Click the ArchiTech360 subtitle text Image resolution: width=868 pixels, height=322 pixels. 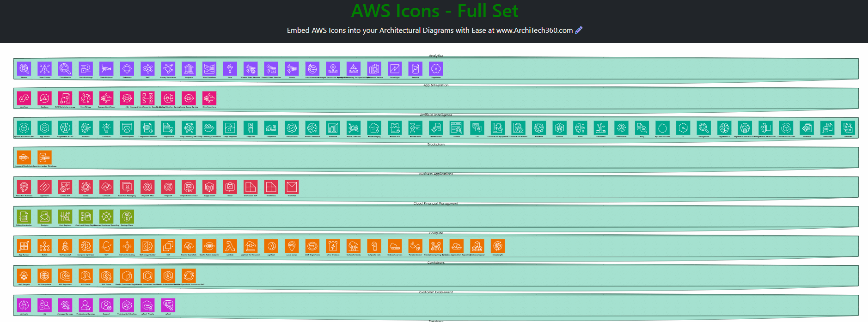click(x=429, y=30)
